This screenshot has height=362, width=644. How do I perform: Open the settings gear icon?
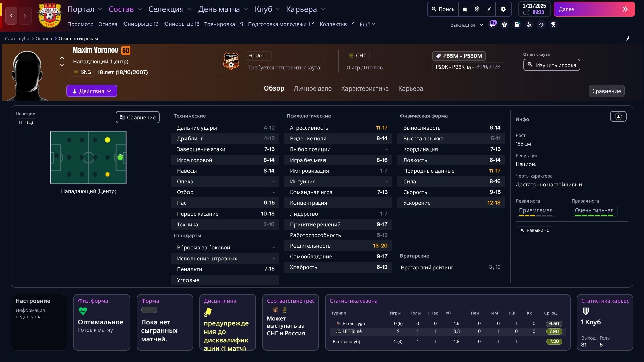click(503, 9)
